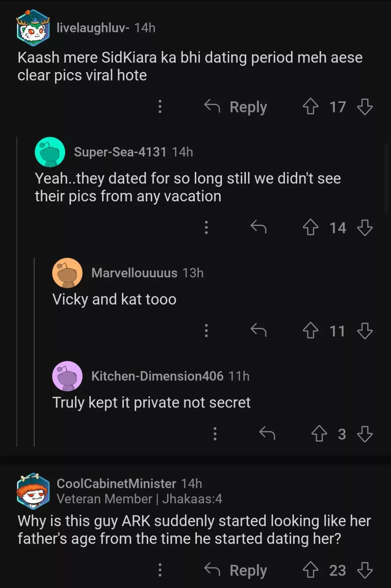Upvote the 'Vicky and kat tooo' comment
The height and width of the screenshot is (588, 391).
pyautogui.click(x=311, y=331)
